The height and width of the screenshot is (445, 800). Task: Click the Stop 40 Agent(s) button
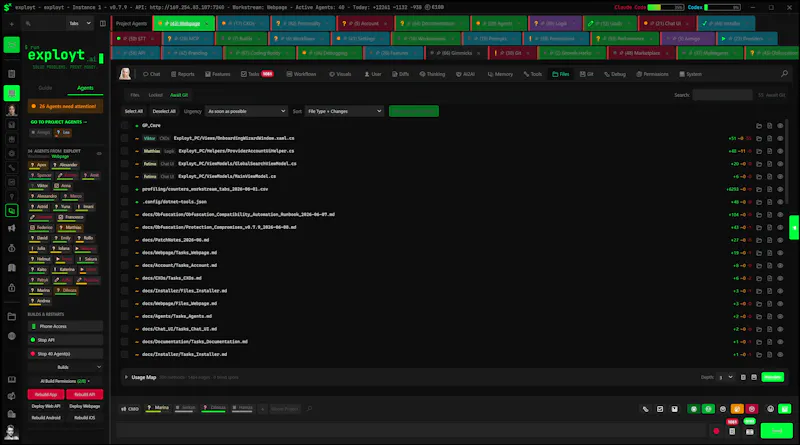65,354
